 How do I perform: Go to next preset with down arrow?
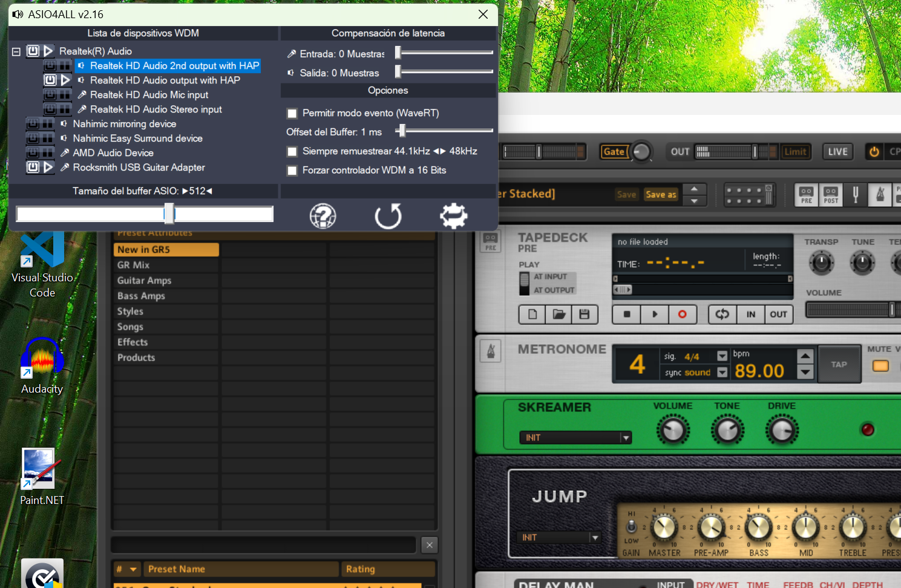coord(695,201)
